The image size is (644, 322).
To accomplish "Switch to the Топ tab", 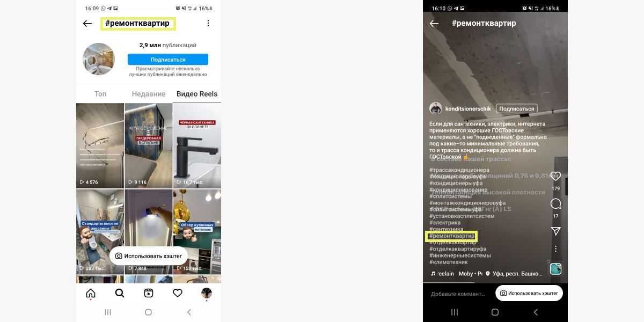I will [x=100, y=93].
